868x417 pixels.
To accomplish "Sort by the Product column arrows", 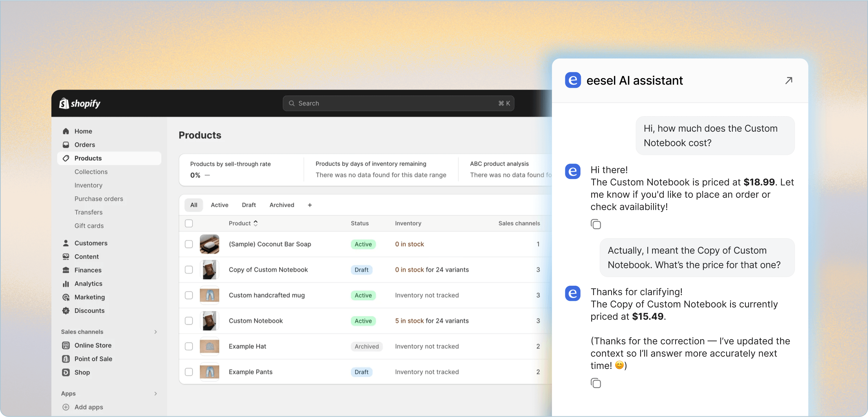I will pos(256,224).
